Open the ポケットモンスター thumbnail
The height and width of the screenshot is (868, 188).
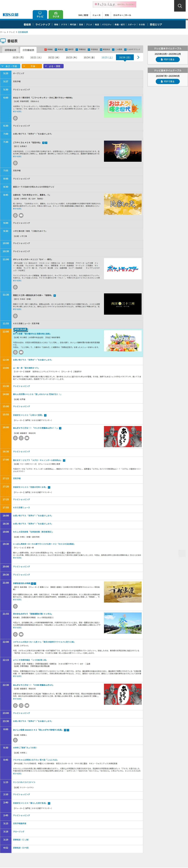[x=123, y=269]
